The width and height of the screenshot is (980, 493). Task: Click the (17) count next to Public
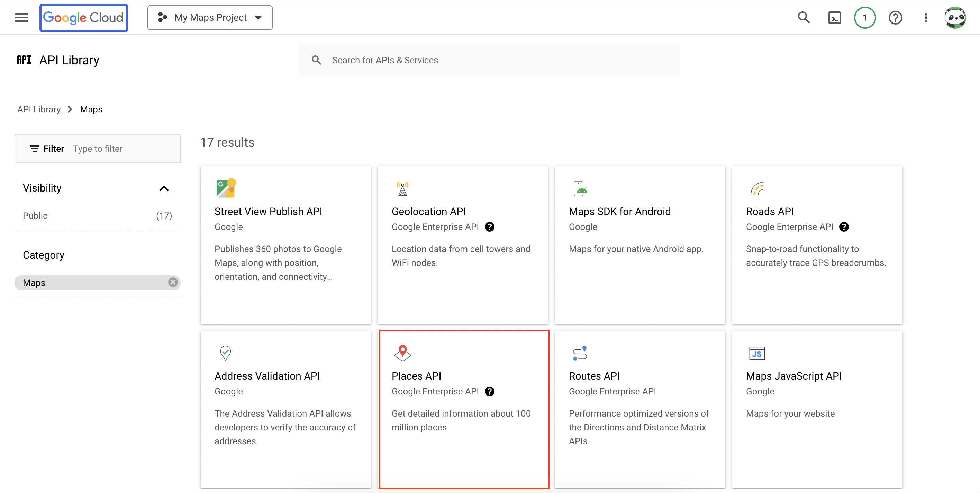pos(164,215)
